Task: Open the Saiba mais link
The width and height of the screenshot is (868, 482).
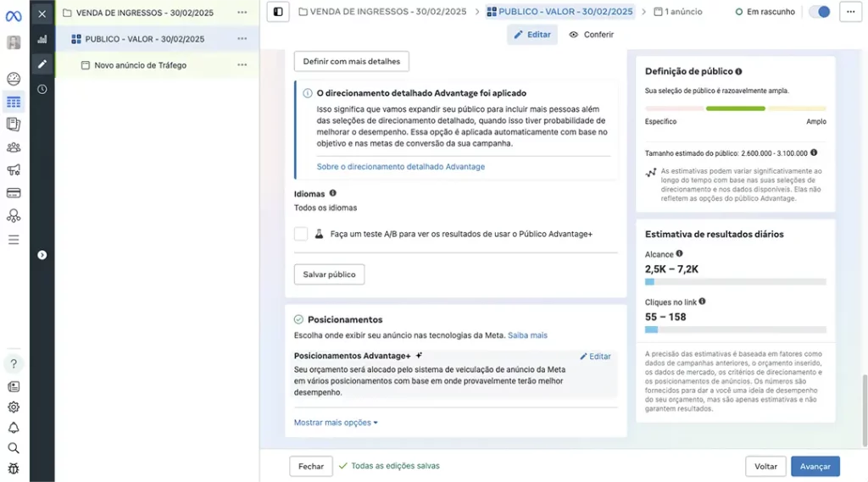Action: click(527, 335)
